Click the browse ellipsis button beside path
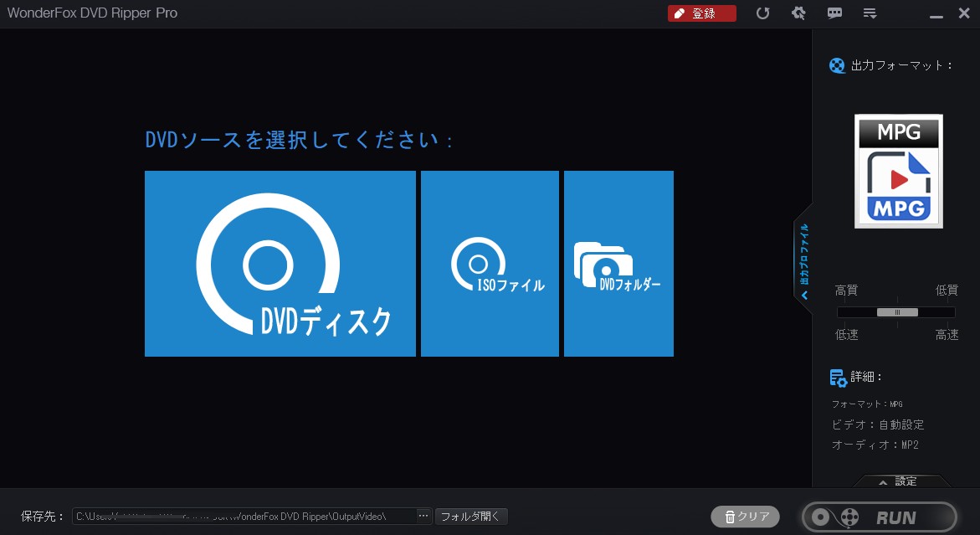The height and width of the screenshot is (535, 980). pyautogui.click(x=423, y=517)
